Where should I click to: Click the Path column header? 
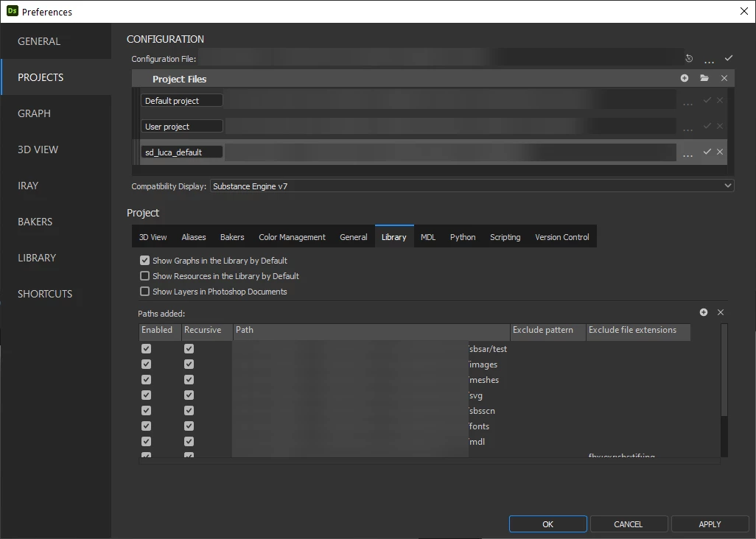pyautogui.click(x=371, y=331)
